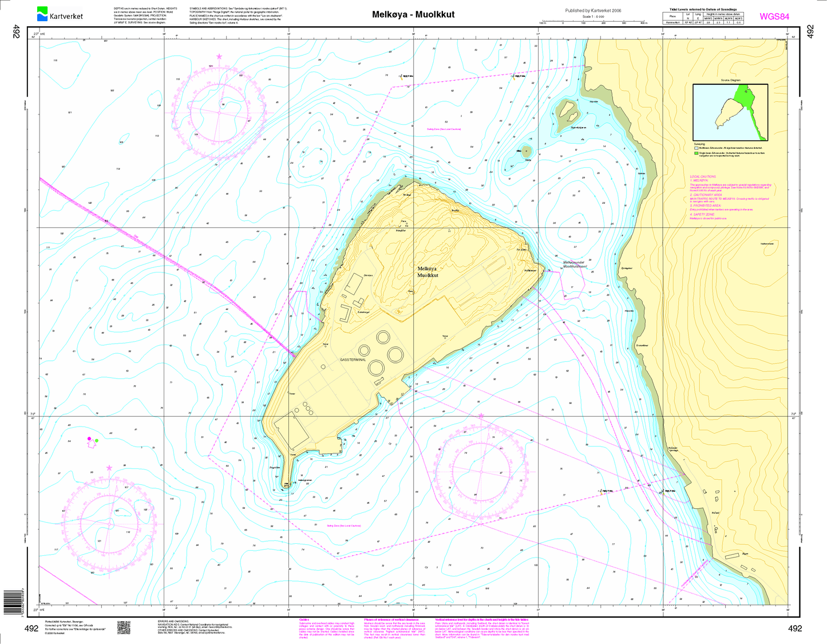827x644 pixels.
Task: Click the largest circular tank at the gas terminal
Action: pyautogui.click(x=376, y=368)
